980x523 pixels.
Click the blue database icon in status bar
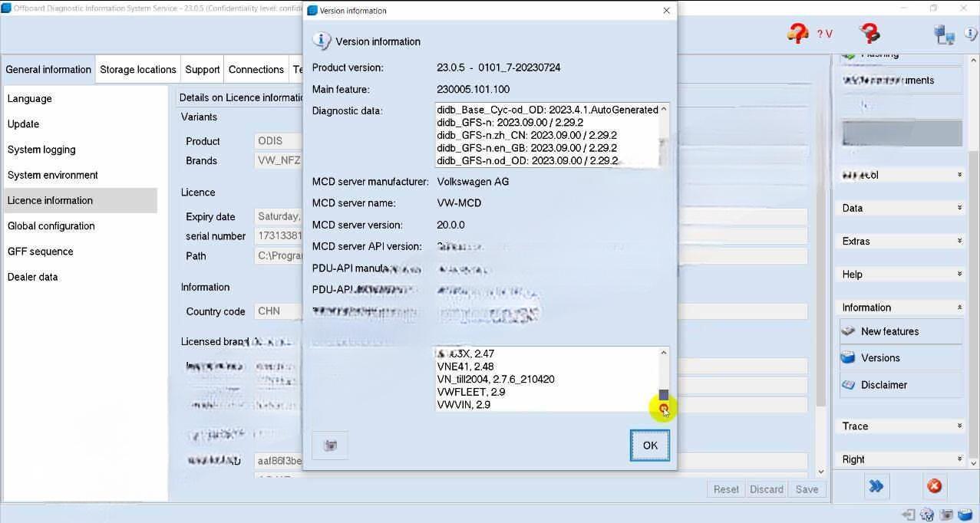(x=965, y=515)
